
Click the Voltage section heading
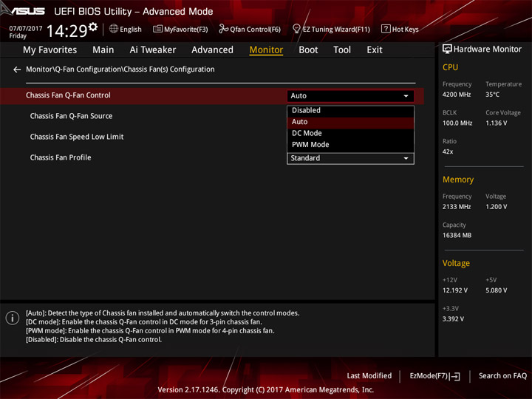[x=456, y=263]
